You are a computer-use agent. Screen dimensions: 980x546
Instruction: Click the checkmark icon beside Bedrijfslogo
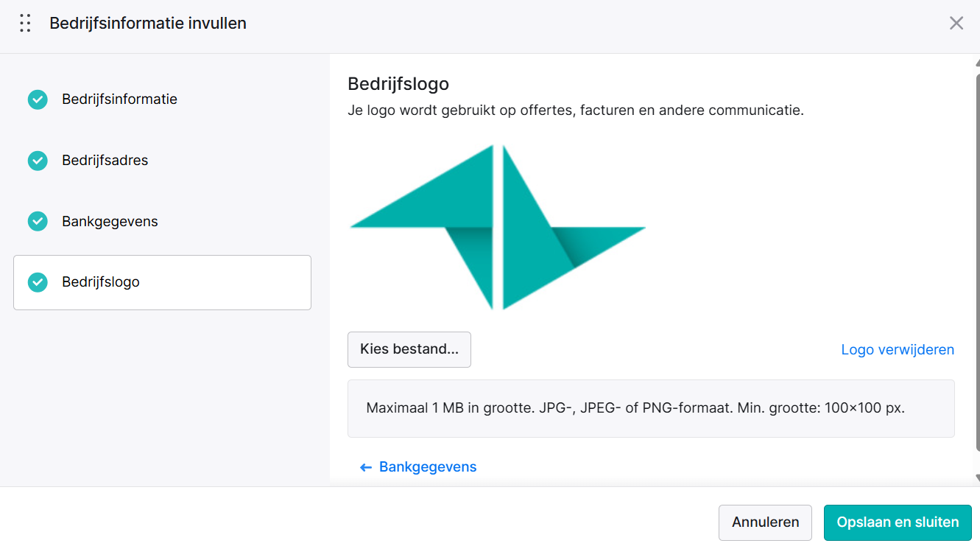(38, 282)
